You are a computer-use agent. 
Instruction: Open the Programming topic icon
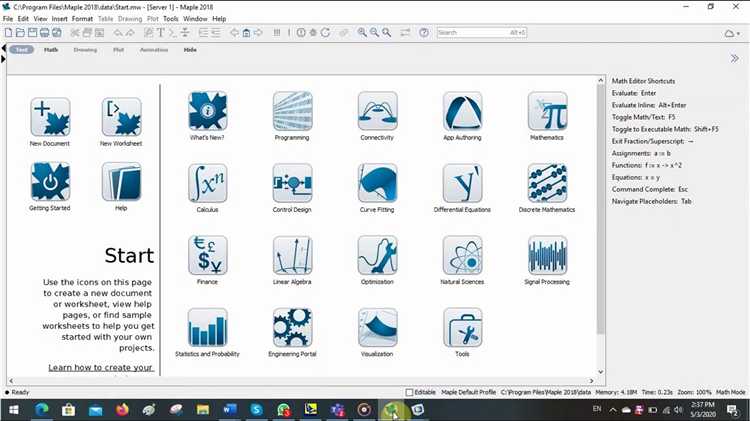(292, 111)
